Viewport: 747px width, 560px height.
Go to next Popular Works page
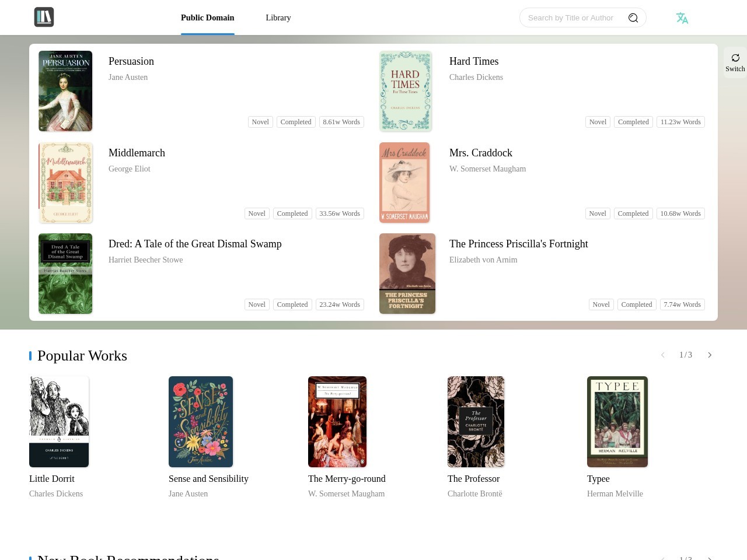click(710, 355)
